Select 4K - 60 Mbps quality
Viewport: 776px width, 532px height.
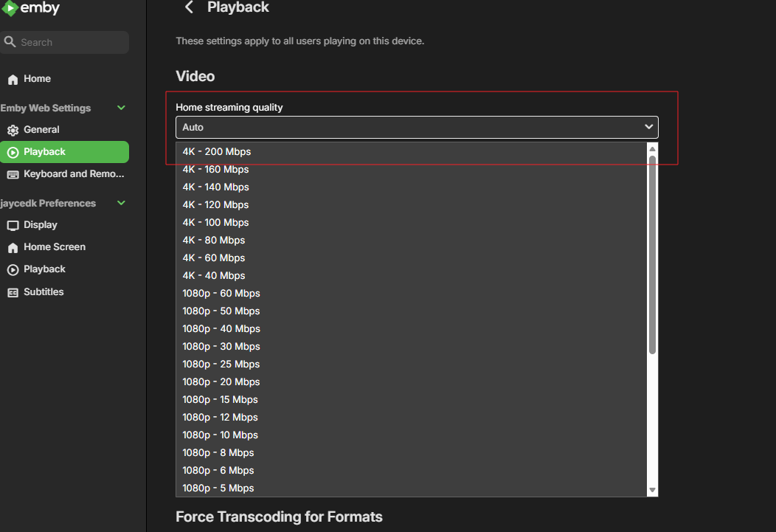[x=412, y=258]
